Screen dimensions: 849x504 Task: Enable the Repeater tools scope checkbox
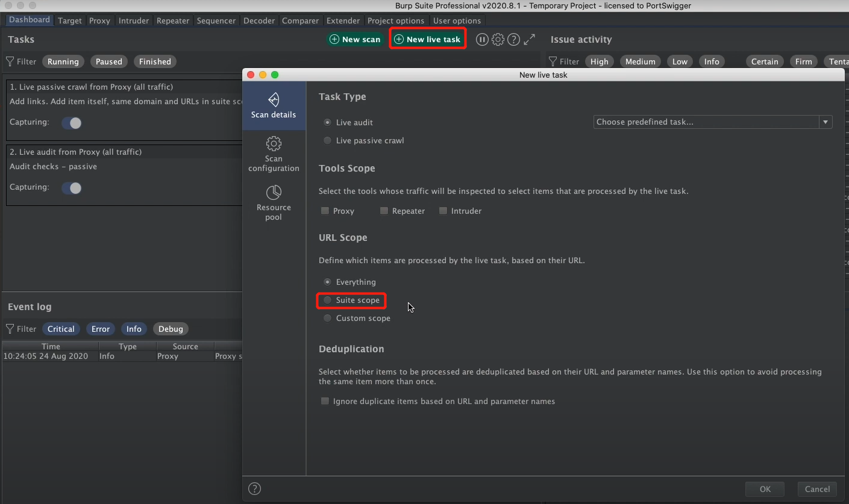[x=384, y=211]
